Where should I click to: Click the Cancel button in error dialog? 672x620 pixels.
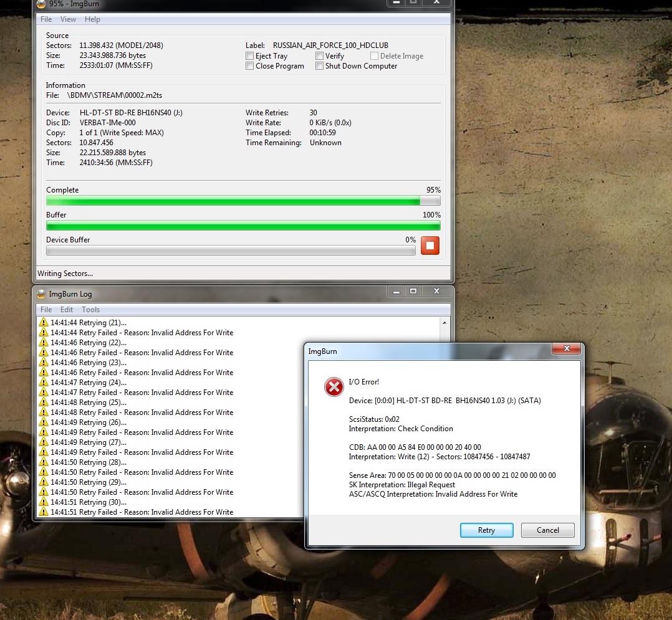click(548, 530)
